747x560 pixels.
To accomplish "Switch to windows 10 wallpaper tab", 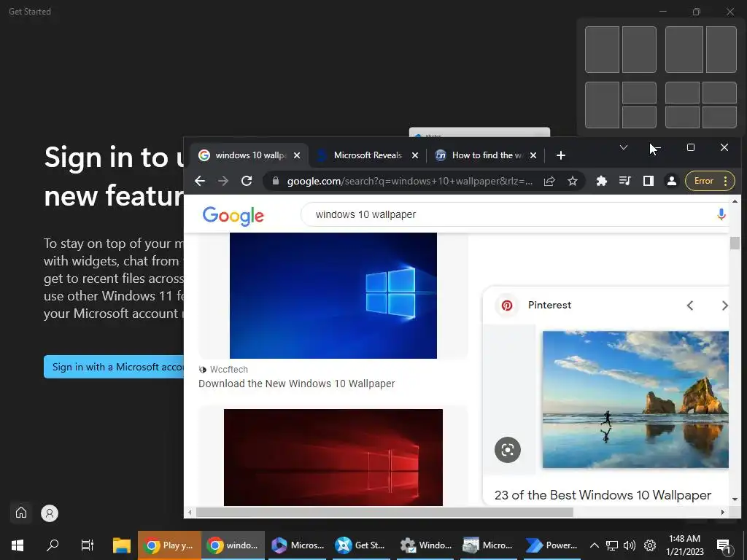I will 250,155.
